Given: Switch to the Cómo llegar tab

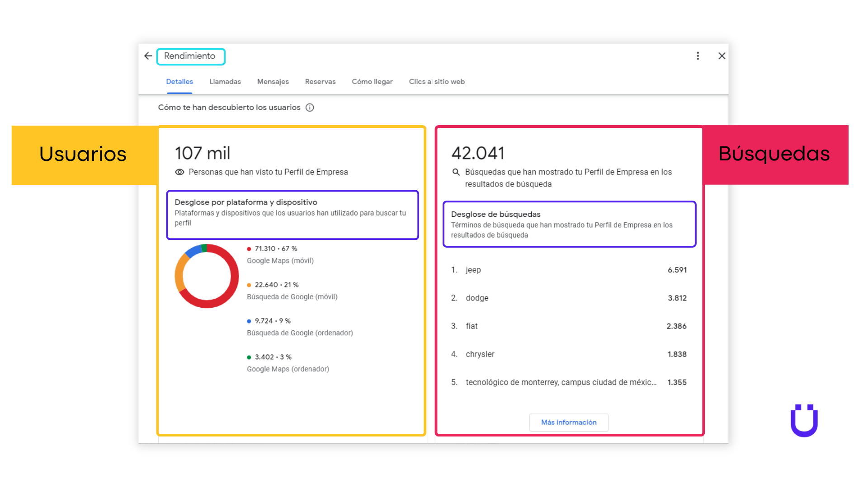Looking at the screenshot, I should click(372, 81).
